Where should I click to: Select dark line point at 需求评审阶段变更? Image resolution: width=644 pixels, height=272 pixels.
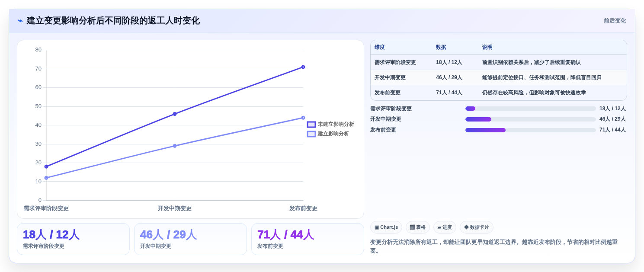tap(46, 166)
